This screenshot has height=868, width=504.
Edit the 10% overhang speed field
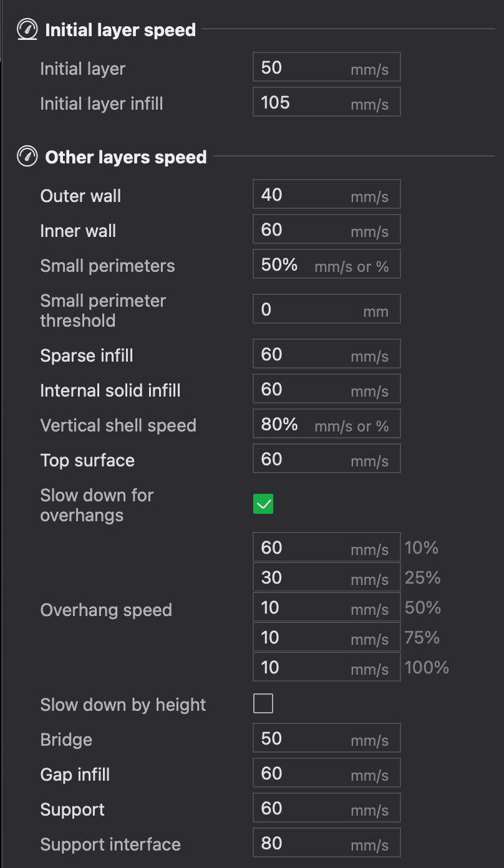[326, 547]
